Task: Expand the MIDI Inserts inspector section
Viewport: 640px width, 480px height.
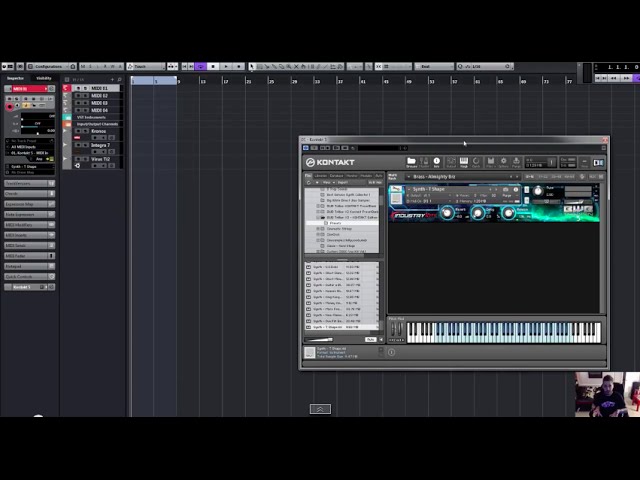Action: [29, 235]
